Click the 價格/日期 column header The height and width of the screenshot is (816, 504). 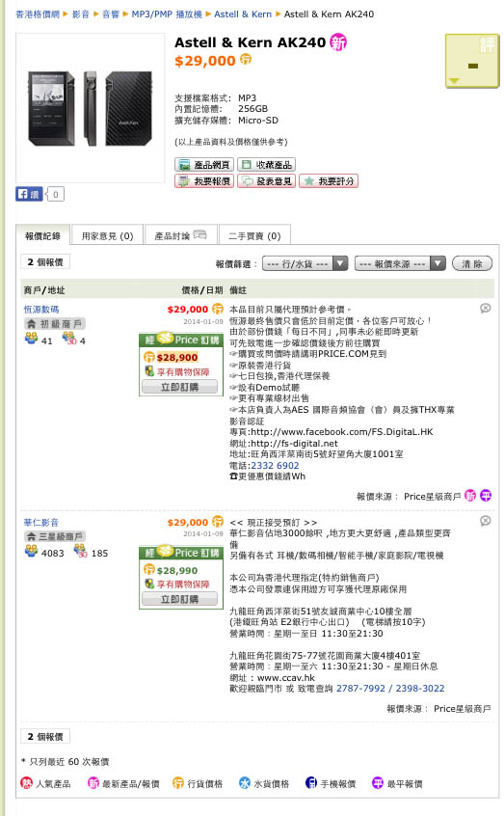(201, 290)
